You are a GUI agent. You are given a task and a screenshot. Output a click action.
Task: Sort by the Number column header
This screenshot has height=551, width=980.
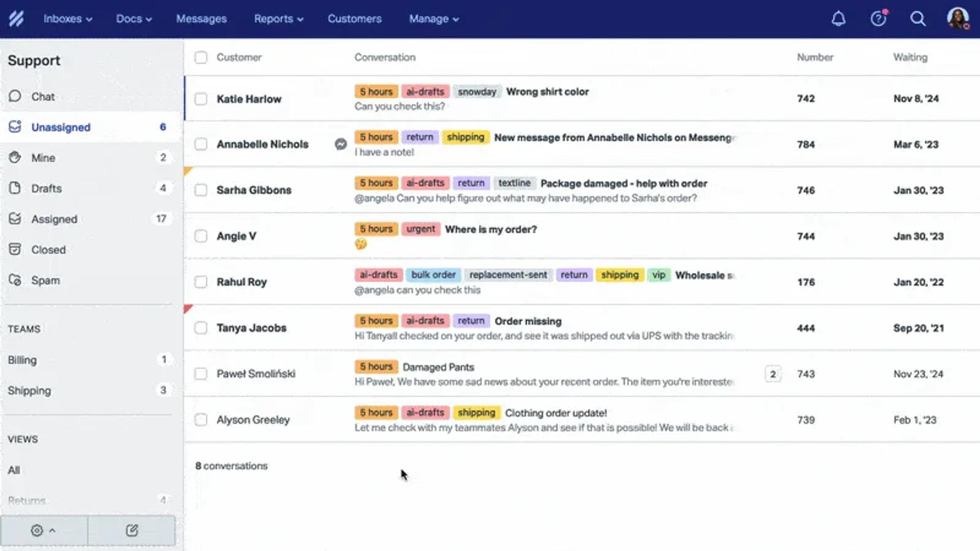815,57
